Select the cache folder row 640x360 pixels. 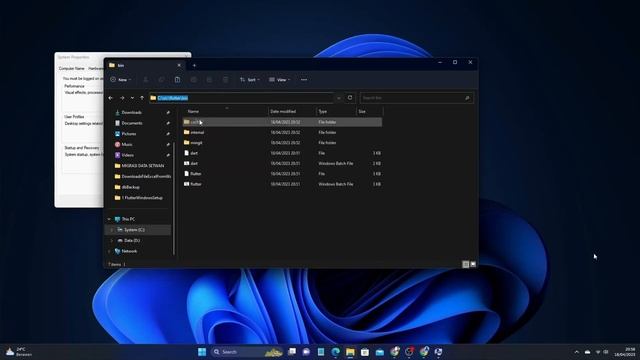pyautogui.click(x=282, y=122)
